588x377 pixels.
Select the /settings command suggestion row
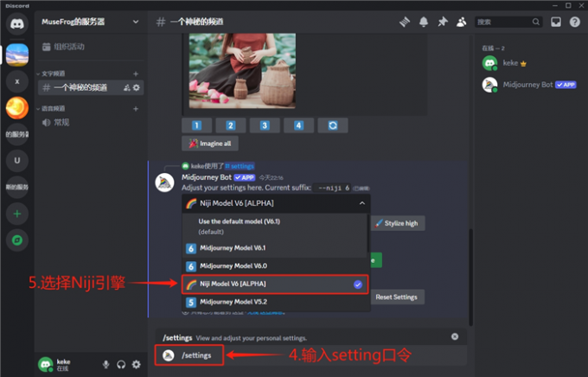click(310, 337)
